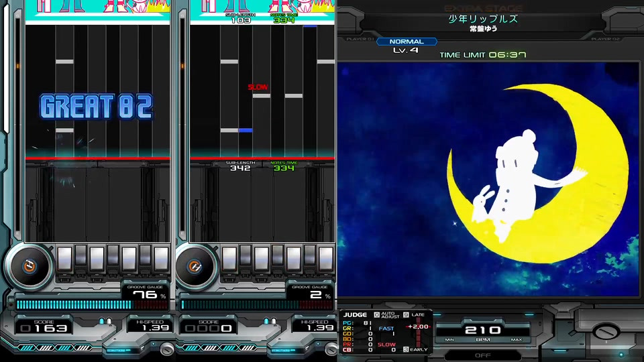Image resolution: width=644 pixels, height=362 pixels.
Task: Click the CB count row in judge panel
Action: 358,350
